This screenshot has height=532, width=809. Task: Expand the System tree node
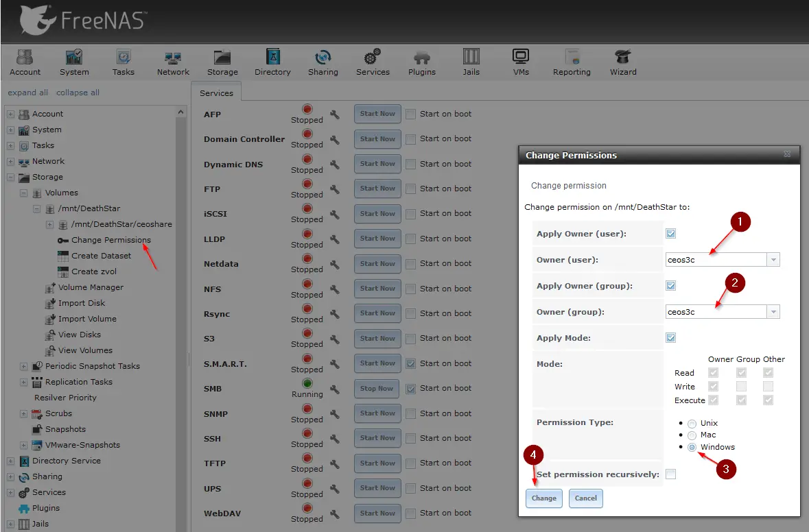10,130
